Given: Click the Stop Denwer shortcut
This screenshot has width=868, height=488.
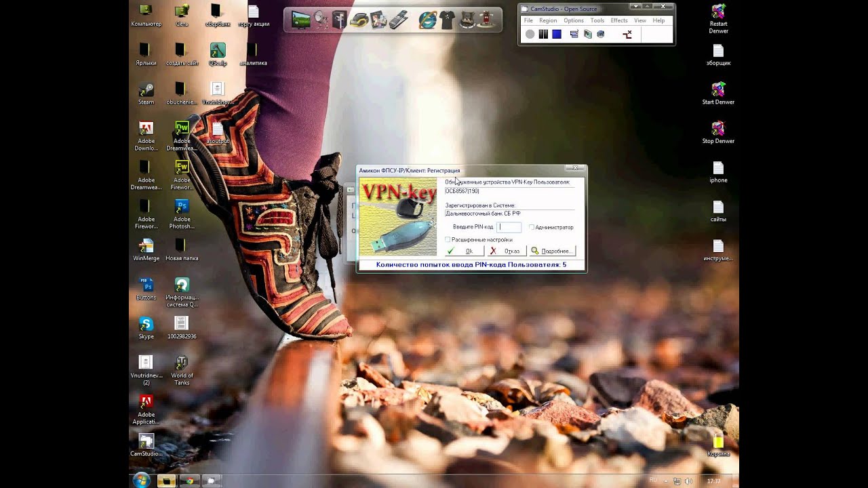Looking at the screenshot, I should 718,133.
